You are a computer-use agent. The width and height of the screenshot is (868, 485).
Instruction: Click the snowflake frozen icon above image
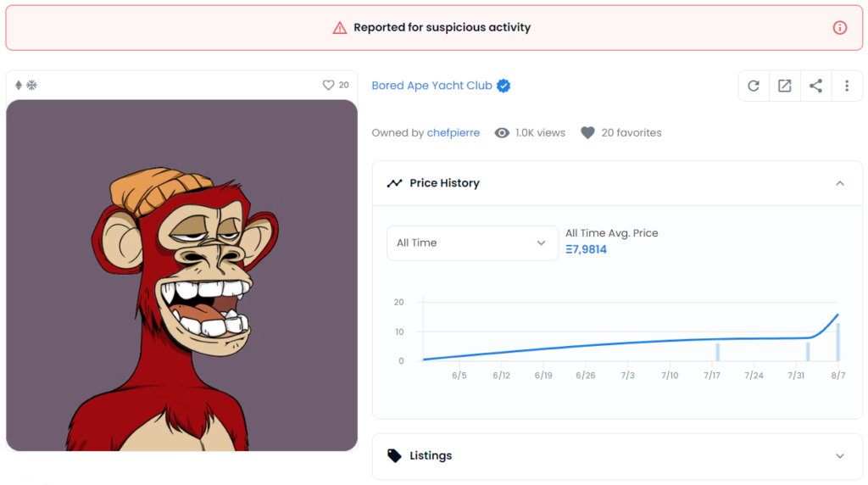coord(31,85)
